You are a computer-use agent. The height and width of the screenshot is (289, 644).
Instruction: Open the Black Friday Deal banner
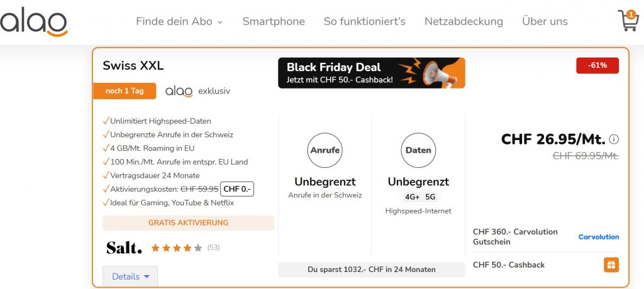tap(371, 73)
